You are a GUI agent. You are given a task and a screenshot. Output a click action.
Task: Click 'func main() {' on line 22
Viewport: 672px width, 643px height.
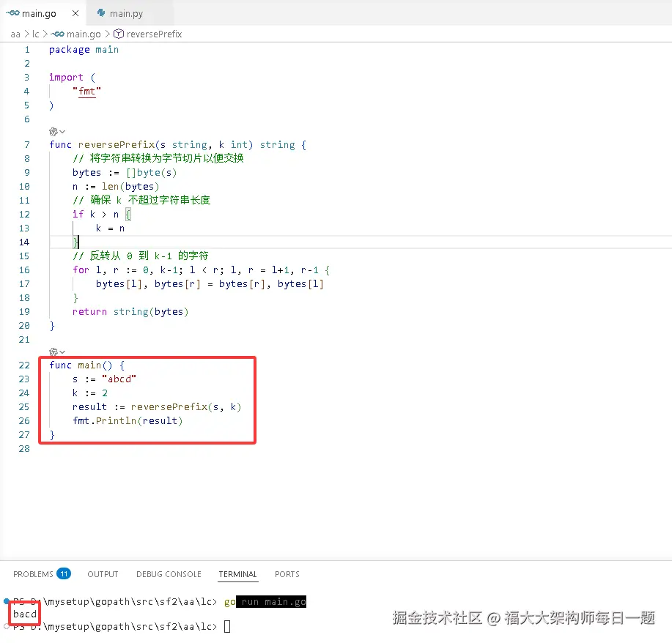coord(87,365)
